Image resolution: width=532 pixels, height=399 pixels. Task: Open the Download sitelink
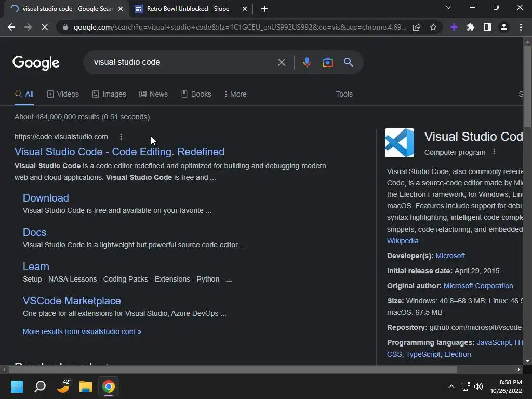point(46,198)
